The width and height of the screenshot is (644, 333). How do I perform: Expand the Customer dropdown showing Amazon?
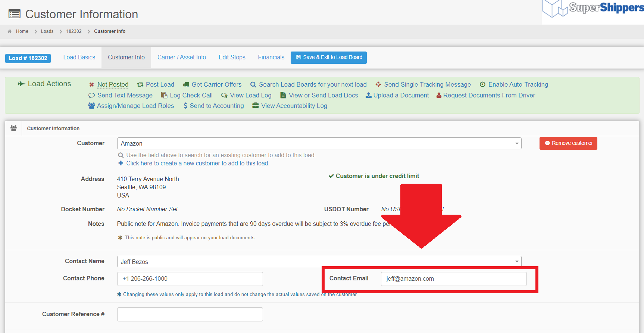[517, 143]
